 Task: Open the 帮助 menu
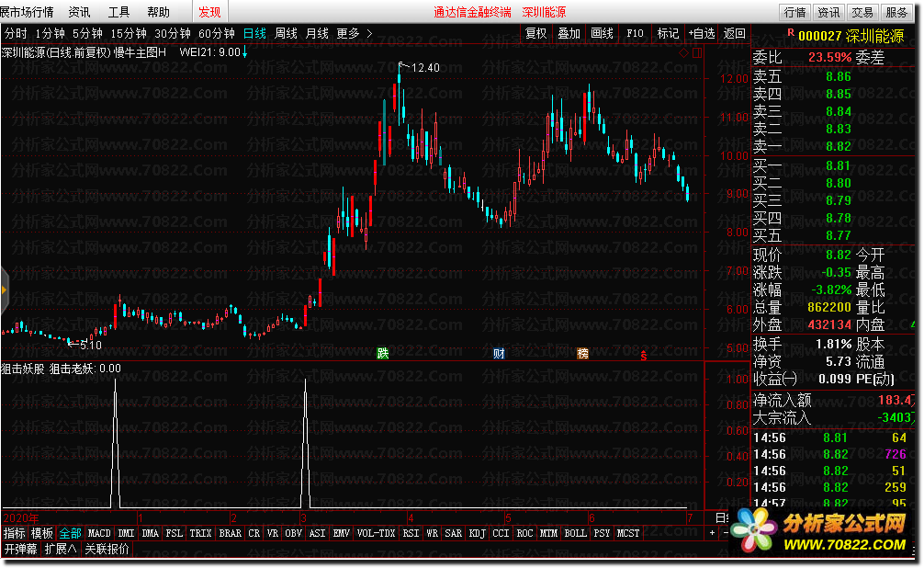[x=158, y=12]
